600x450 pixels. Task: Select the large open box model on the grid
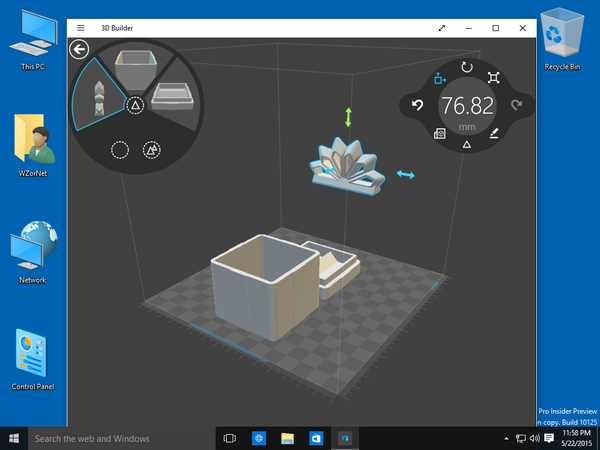point(265,287)
